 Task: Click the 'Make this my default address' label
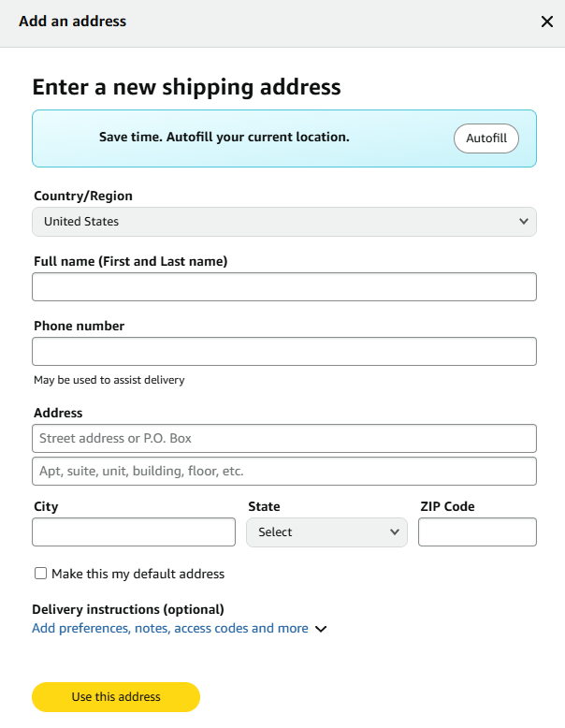pos(138,574)
